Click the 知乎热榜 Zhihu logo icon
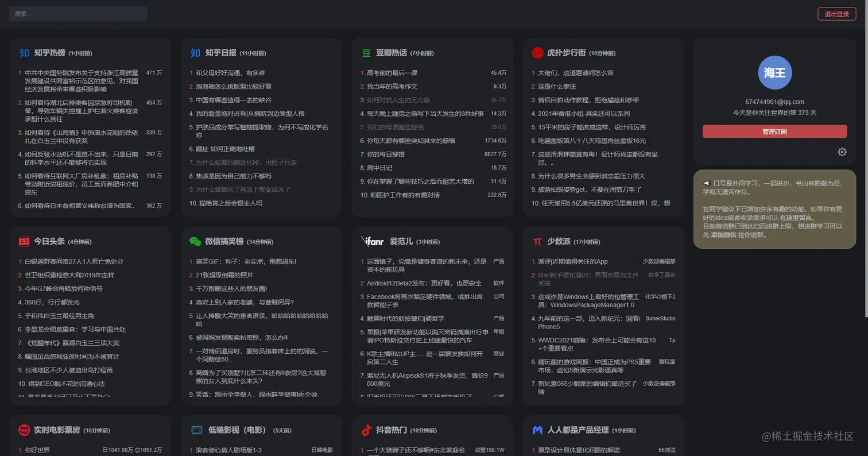 (x=24, y=53)
